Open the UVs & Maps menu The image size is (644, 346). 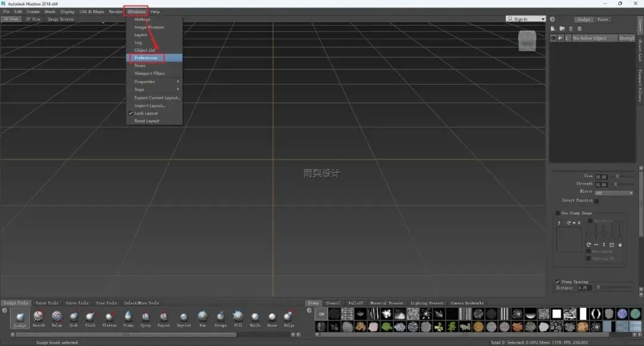pyautogui.click(x=92, y=11)
